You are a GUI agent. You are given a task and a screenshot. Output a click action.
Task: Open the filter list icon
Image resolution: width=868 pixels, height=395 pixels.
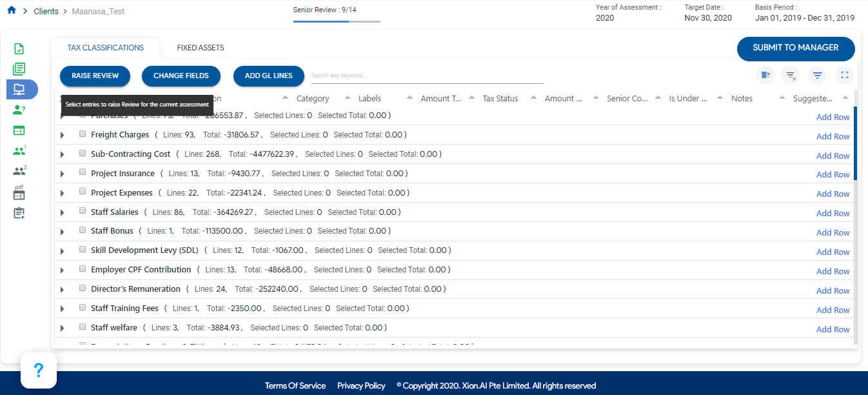817,76
